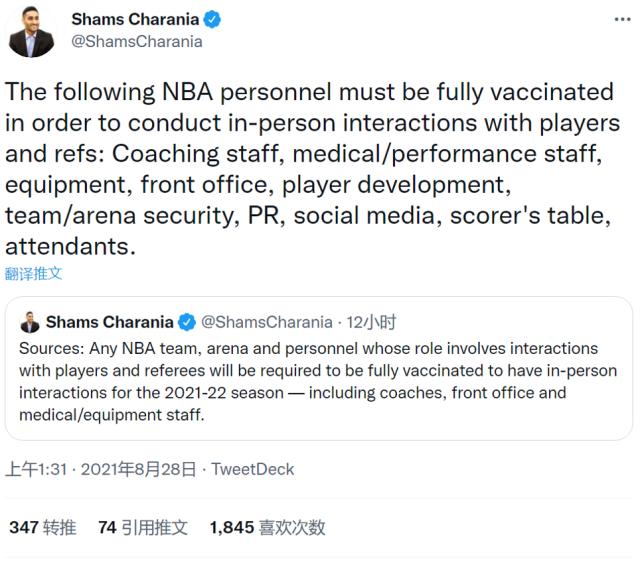This screenshot has height=574, width=640.
Task: Open the quoted tweet starting with "Sources:"
Action: coord(318,381)
